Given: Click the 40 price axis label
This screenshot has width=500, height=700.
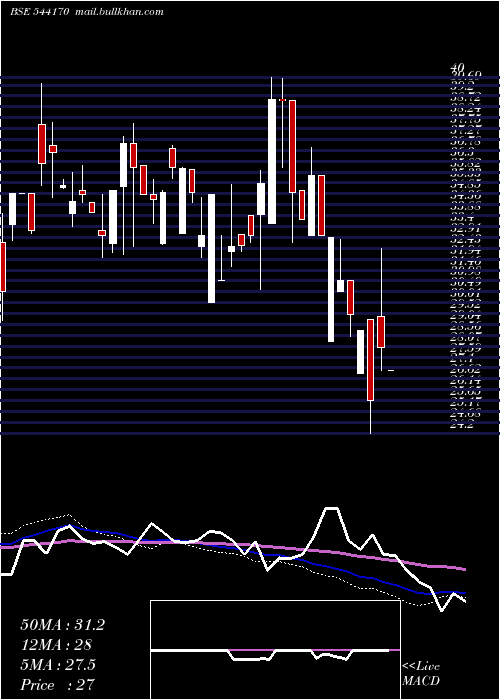Looking at the screenshot, I should pyautogui.click(x=459, y=68).
